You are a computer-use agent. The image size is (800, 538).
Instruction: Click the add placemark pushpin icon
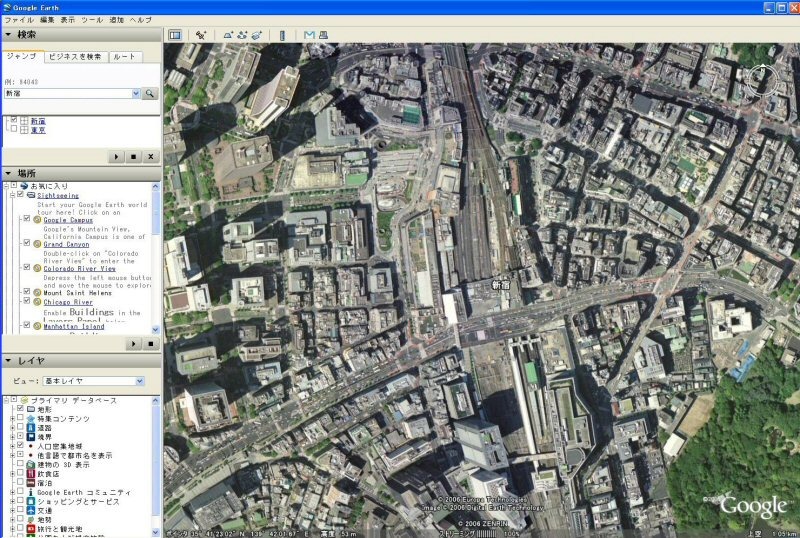click(x=201, y=35)
